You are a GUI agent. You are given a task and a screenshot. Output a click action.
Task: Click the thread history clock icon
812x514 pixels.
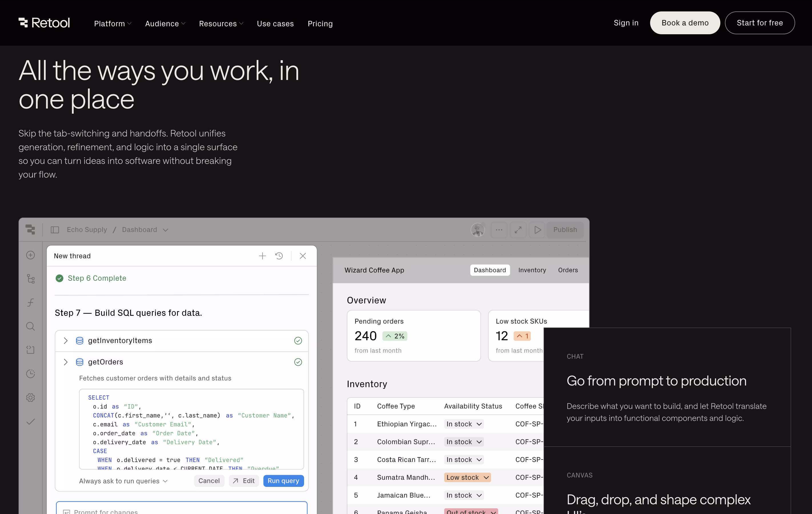[x=279, y=256]
